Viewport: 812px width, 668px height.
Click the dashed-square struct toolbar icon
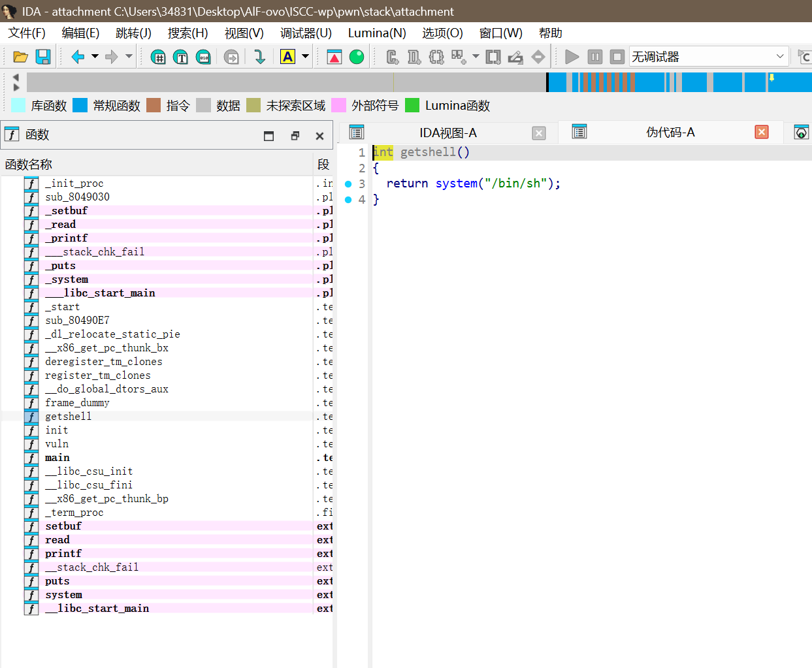point(436,57)
